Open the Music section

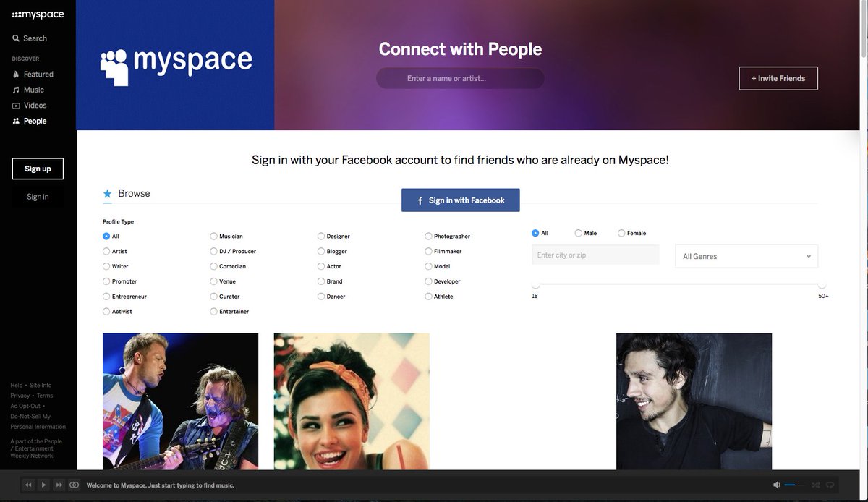tap(29, 90)
